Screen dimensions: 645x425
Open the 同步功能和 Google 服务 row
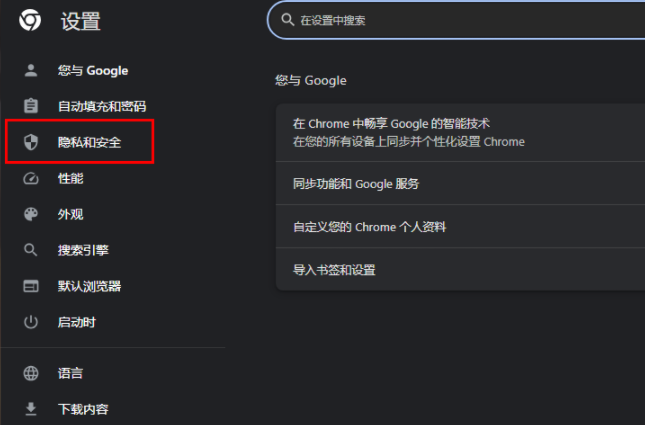[x=460, y=183]
